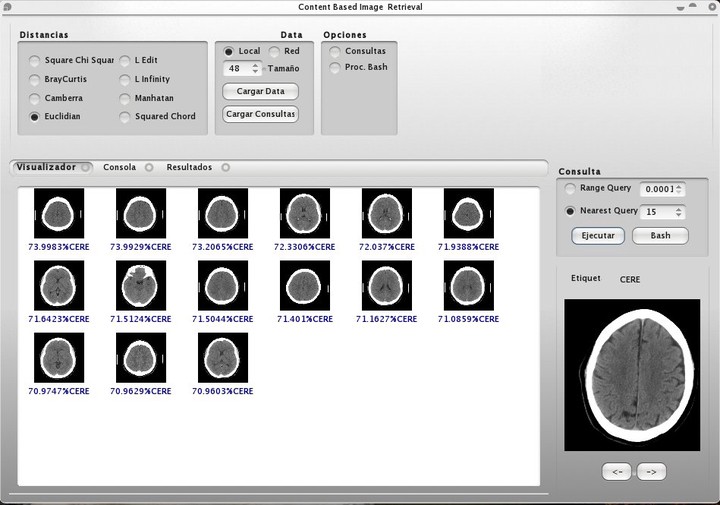
Task: Open the Resultados tab
Action: point(189,167)
